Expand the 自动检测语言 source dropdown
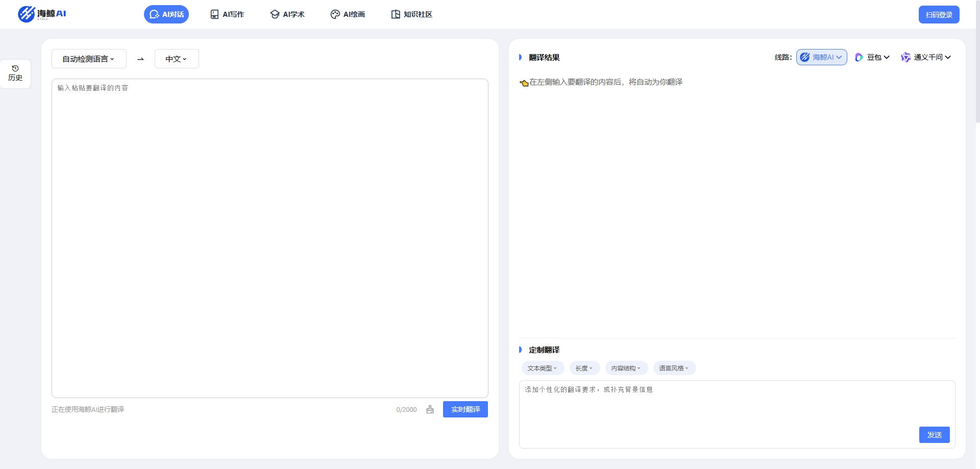The height and width of the screenshot is (469, 980). pyautogui.click(x=89, y=59)
